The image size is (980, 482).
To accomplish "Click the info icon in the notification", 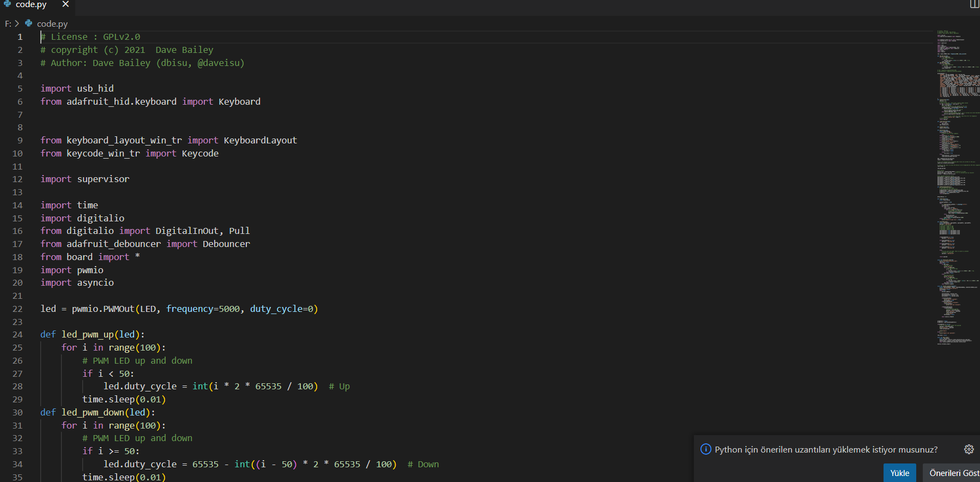I will click(706, 449).
